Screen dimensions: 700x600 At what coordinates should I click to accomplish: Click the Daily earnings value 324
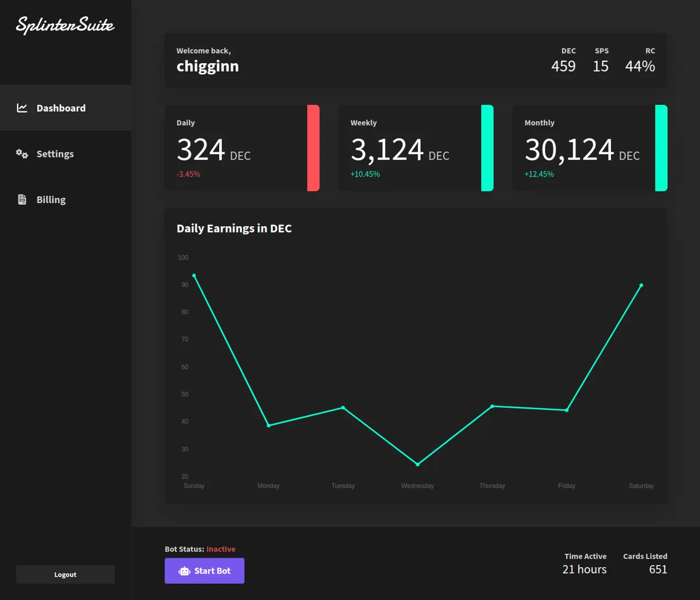(201, 150)
